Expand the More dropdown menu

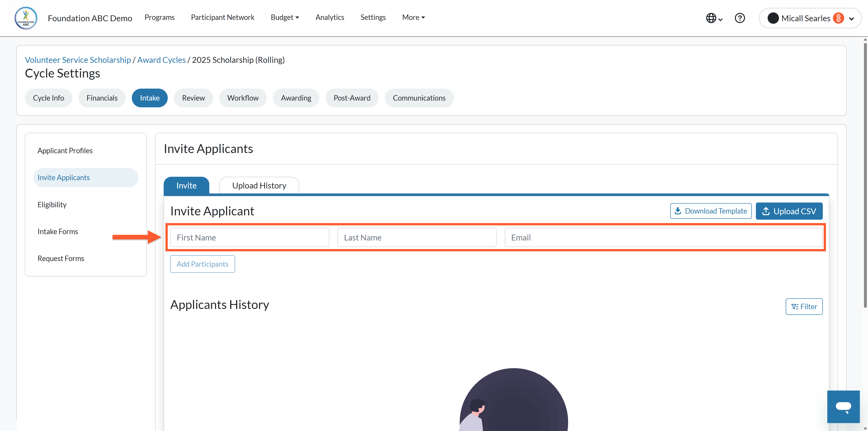[x=413, y=17]
